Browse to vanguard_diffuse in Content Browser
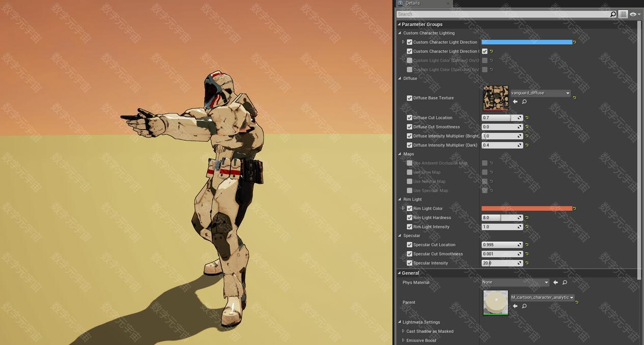The width and height of the screenshot is (644, 345). click(524, 102)
